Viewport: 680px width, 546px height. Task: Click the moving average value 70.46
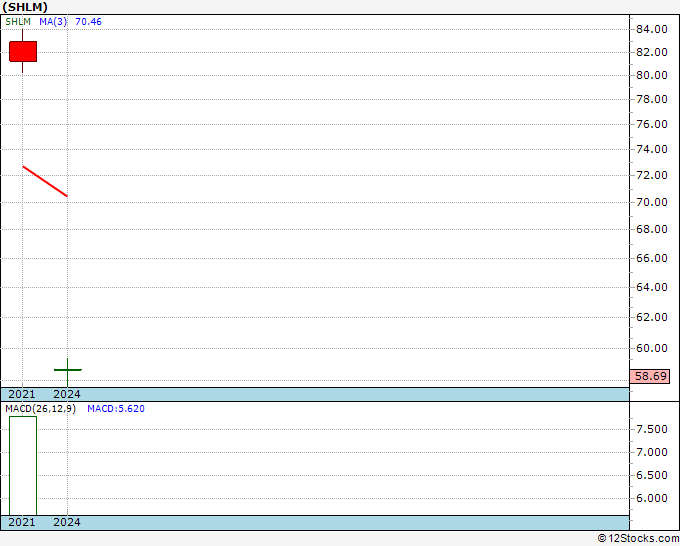point(88,22)
